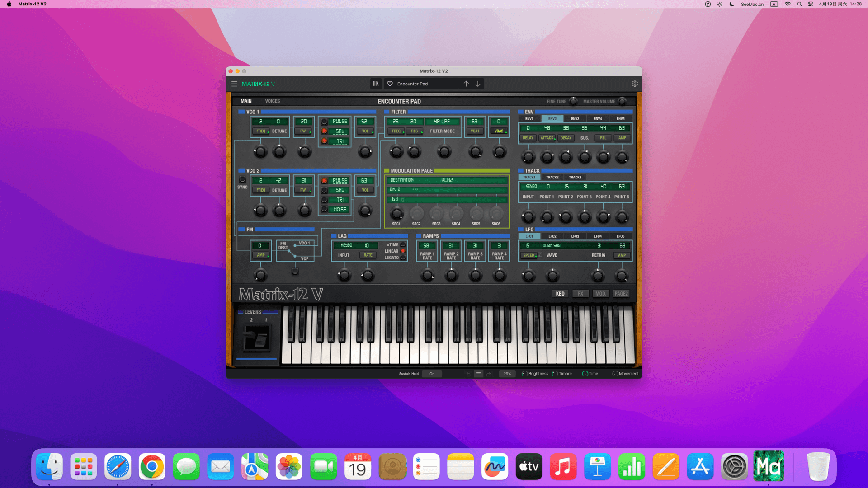Open the LAG KEYBD input selector
Screen dimensions: 868x488
point(346,246)
